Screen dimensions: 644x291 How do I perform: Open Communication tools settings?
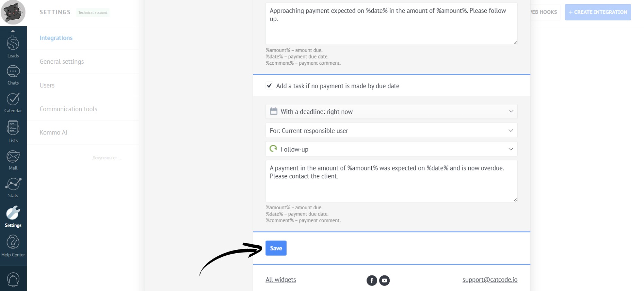[68, 109]
